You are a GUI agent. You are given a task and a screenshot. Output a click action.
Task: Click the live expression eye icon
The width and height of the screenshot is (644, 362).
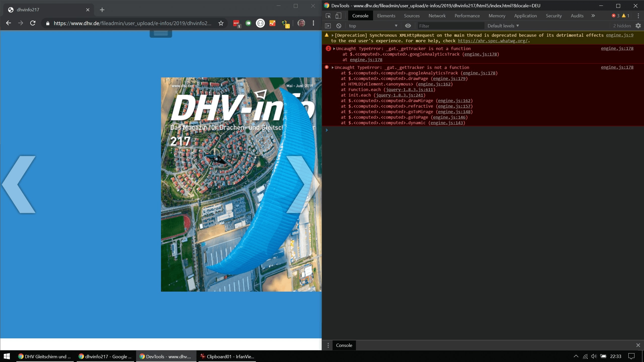click(x=408, y=26)
